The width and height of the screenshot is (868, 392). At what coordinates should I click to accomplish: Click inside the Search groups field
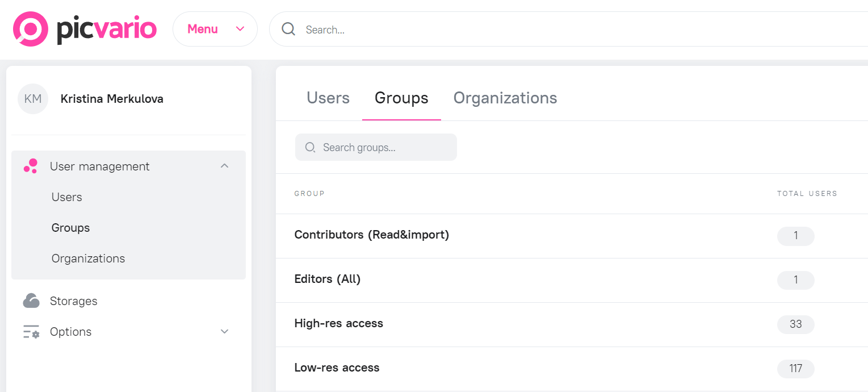[376, 147]
